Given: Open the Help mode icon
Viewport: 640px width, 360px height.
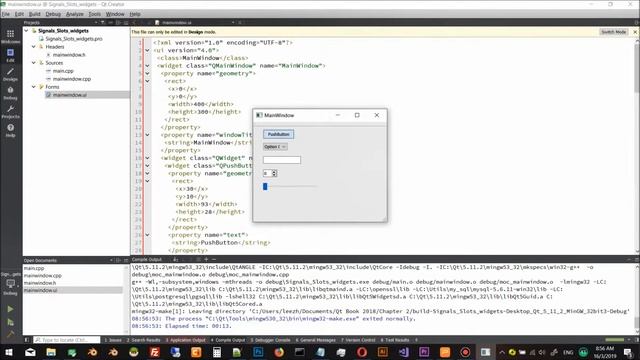Looking at the screenshot, I should point(10,130).
